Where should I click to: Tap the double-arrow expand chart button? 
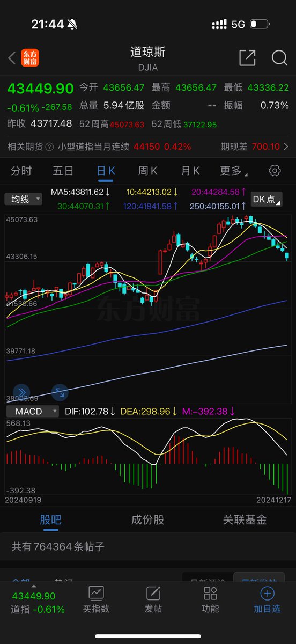tap(21, 392)
